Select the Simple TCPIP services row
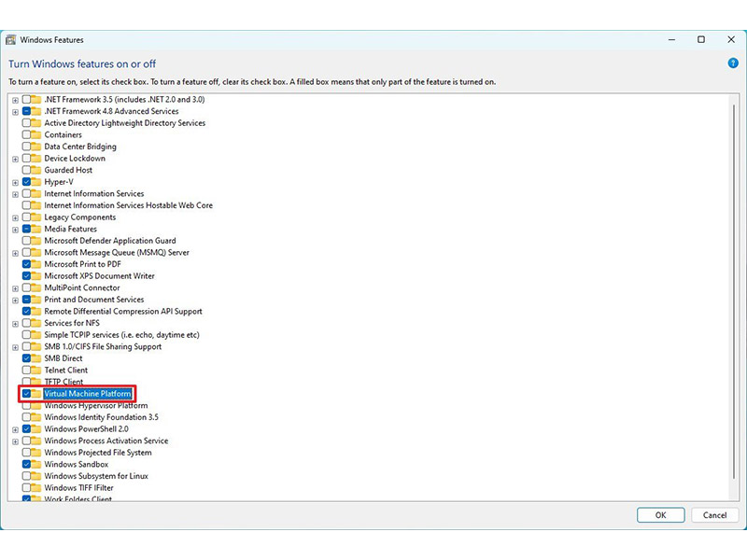Viewport: 747px width, 560px height. pos(122,335)
